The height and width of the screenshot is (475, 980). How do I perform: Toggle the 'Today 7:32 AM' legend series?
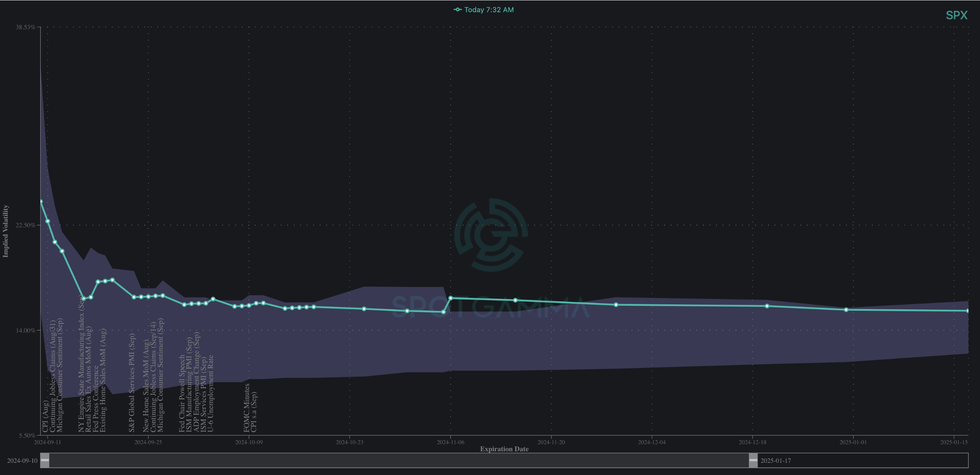point(488,10)
